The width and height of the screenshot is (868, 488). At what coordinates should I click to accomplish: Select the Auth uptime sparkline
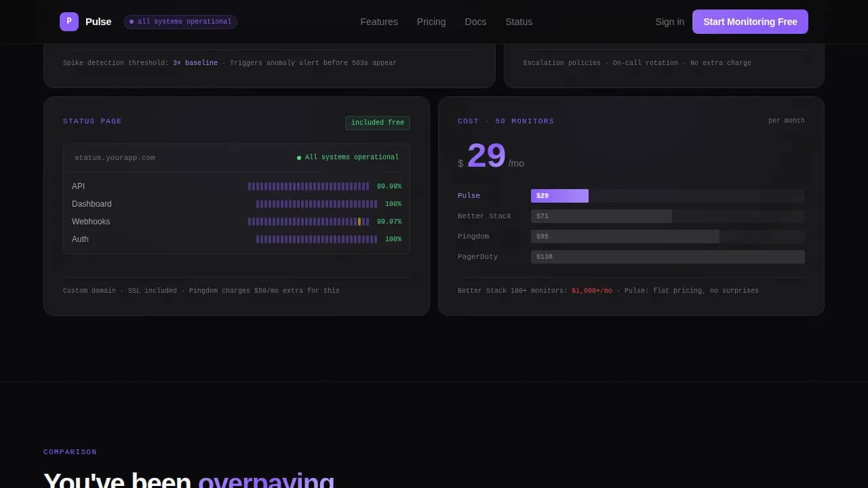(317, 239)
